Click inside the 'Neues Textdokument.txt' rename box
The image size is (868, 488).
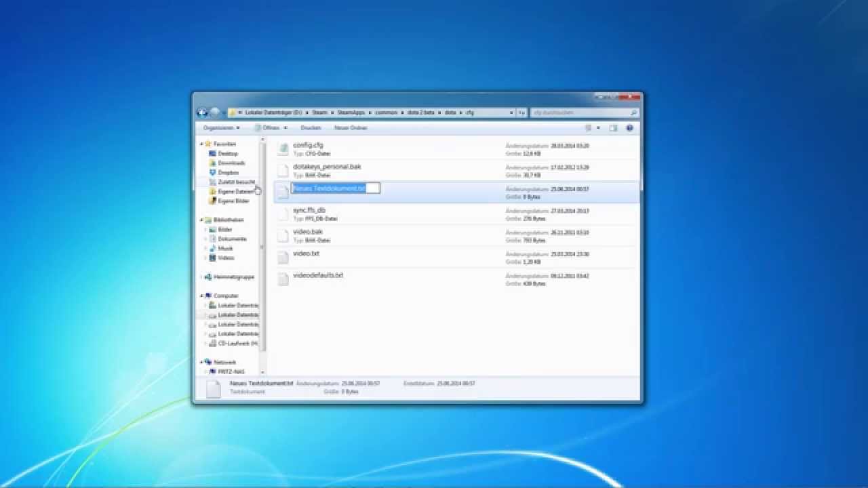[x=336, y=188]
